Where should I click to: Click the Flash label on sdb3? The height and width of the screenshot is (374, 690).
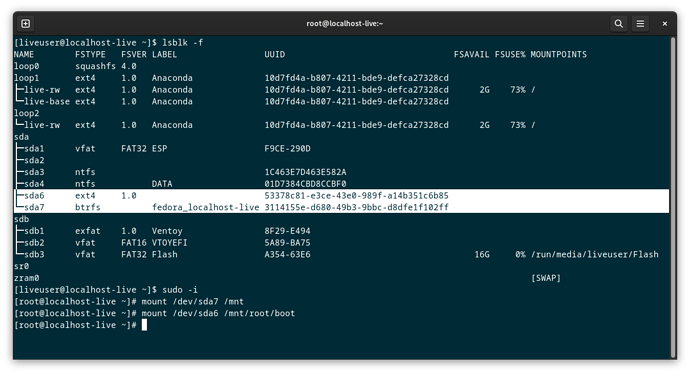click(165, 254)
